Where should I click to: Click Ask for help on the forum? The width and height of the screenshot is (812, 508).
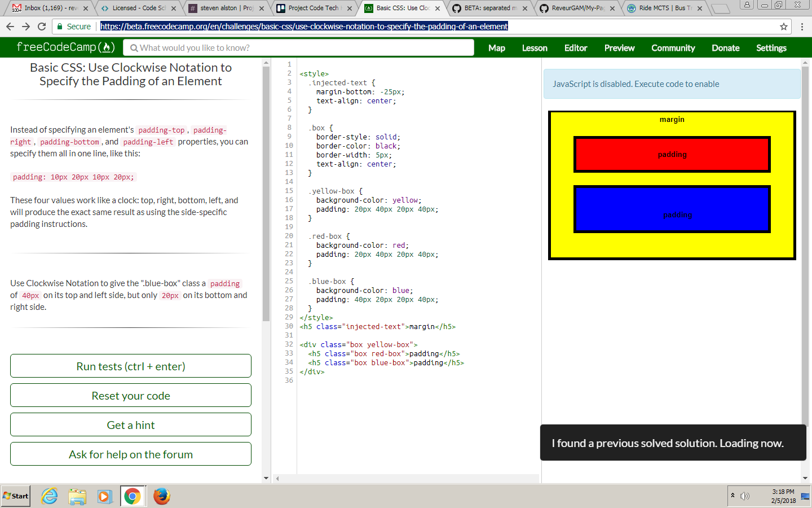pyautogui.click(x=131, y=454)
